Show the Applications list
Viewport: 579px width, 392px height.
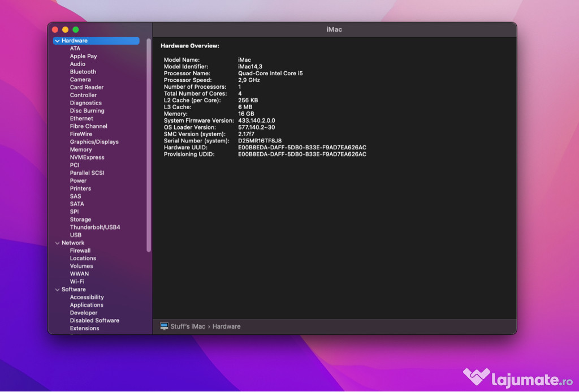(x=87, y=305)
